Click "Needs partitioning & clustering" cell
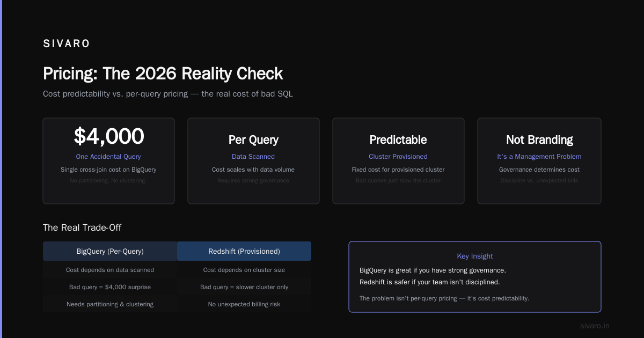 [110, 304]
